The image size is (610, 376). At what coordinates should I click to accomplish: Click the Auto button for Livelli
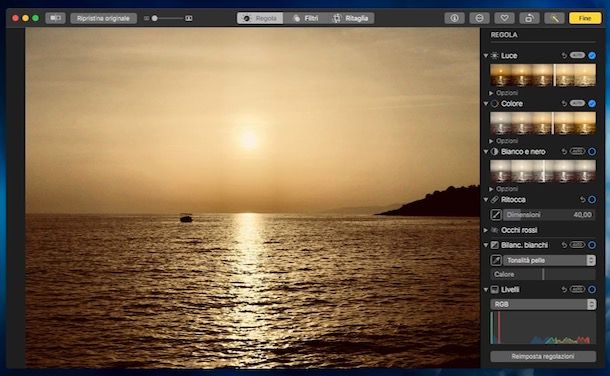coord(577,289)
